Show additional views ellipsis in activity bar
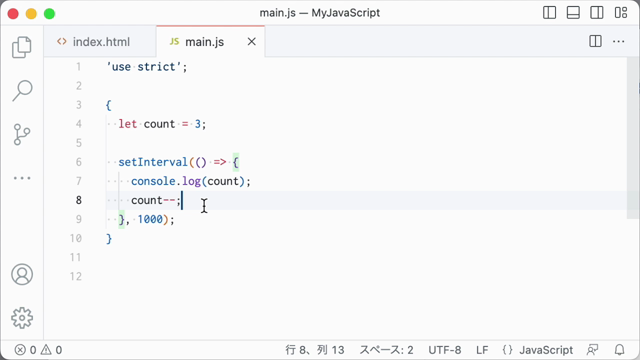The image size is (640, 360). pyautogui.click(x=22, y=178)
